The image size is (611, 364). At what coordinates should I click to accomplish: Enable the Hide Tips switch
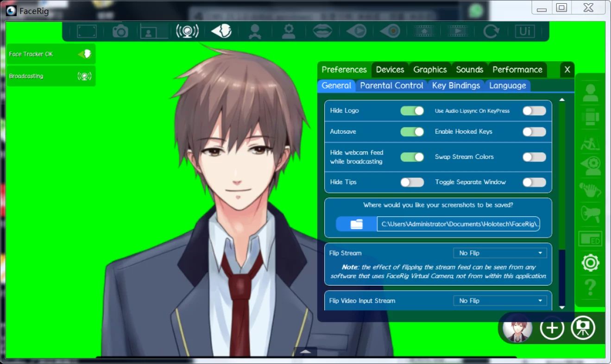point(412,182)
